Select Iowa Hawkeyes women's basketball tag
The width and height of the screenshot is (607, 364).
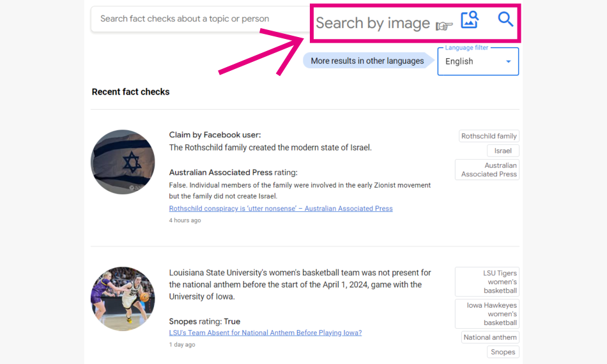[487, 314]
